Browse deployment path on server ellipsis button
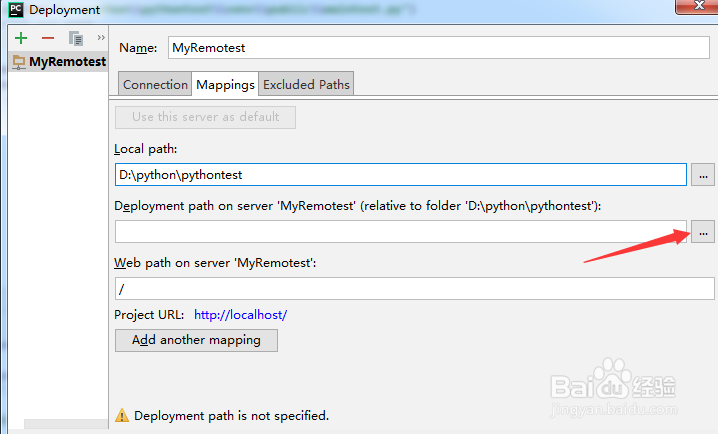This screenshot has height=434, width=718. click(703, 232)
